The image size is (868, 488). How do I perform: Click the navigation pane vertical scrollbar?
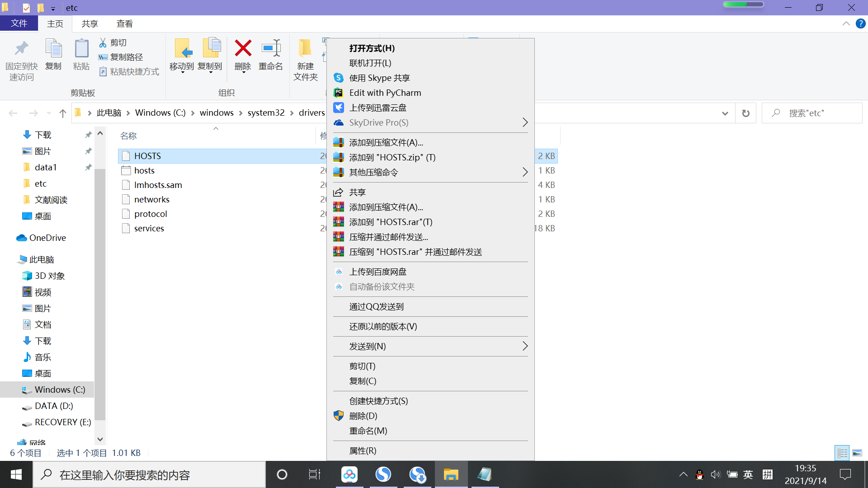pyautogui.click(x=100, y=294)
